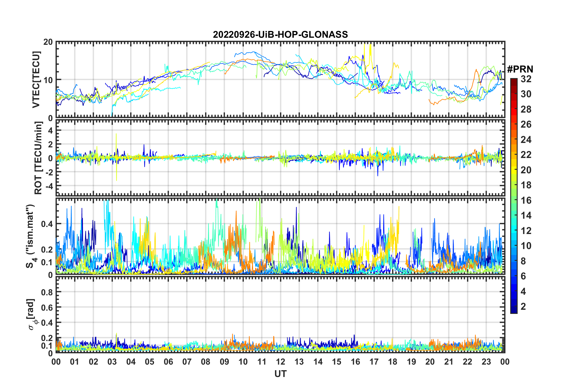Click the colorbar tick label 26

[x=526, y=124]
